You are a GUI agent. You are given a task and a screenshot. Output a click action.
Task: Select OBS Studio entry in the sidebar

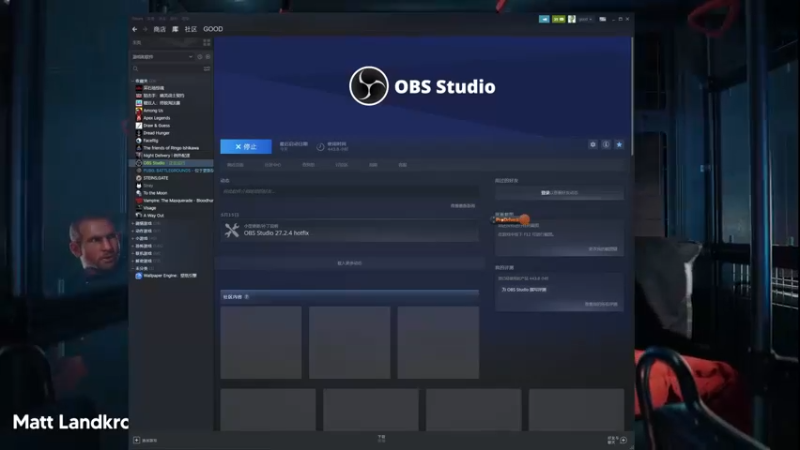173,163
